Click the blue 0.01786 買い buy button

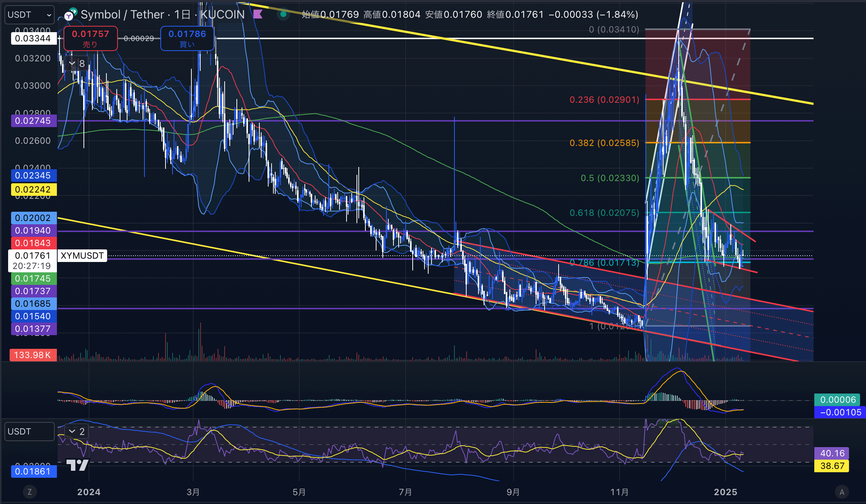pyautogui.click(x=187, y=38)
